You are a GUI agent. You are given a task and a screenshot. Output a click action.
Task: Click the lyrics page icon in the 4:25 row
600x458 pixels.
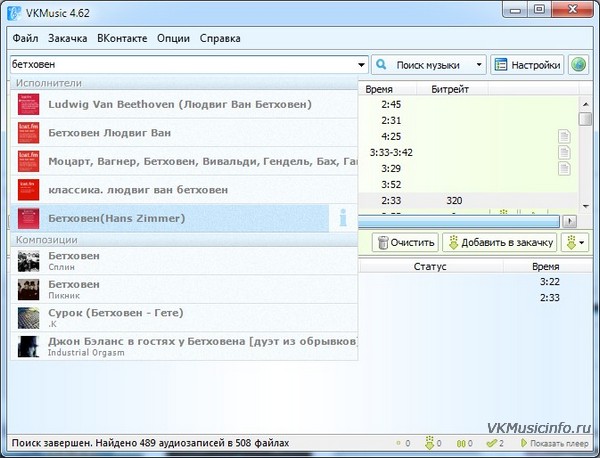564,136
